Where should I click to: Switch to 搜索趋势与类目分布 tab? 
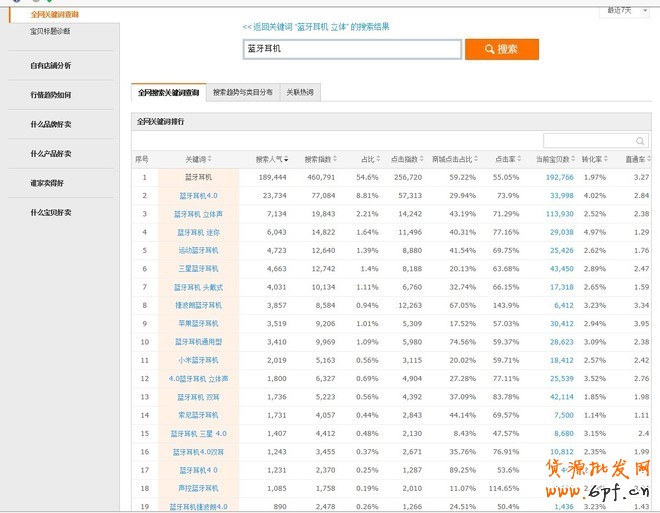click(x=242, y=92)
